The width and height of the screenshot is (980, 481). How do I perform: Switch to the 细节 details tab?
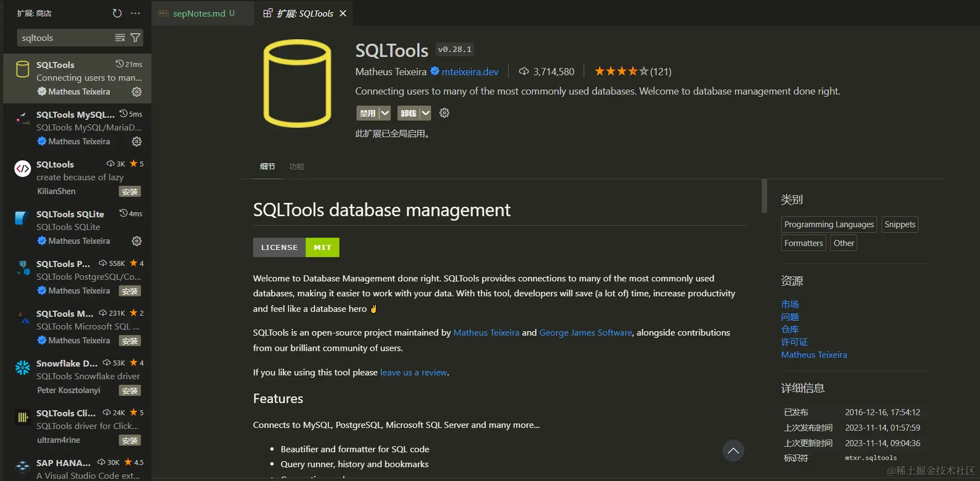pyautogui.click(x=268, y=166)
